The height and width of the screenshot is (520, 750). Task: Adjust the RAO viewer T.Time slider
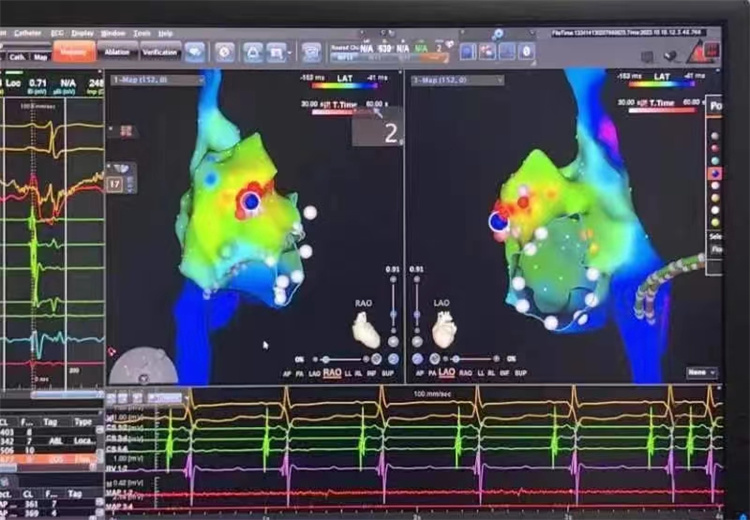[x=344, y=112]
